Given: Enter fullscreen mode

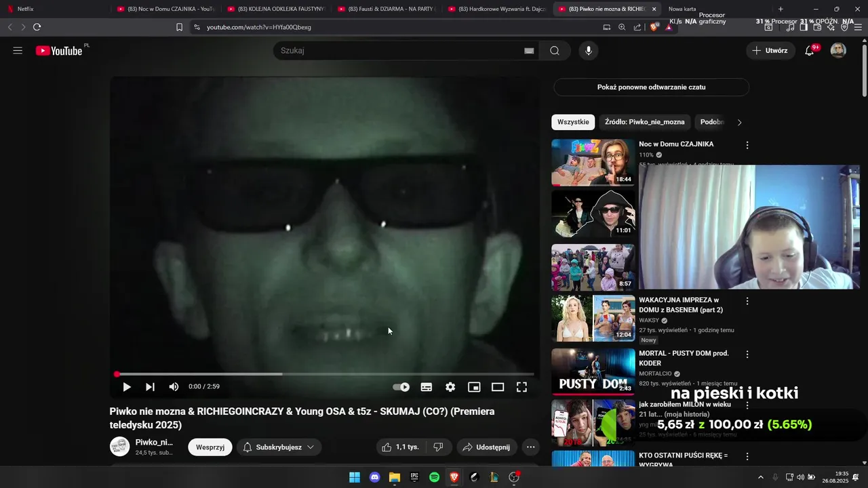Looking at the screenshot, I should click(x=521, y=387).
